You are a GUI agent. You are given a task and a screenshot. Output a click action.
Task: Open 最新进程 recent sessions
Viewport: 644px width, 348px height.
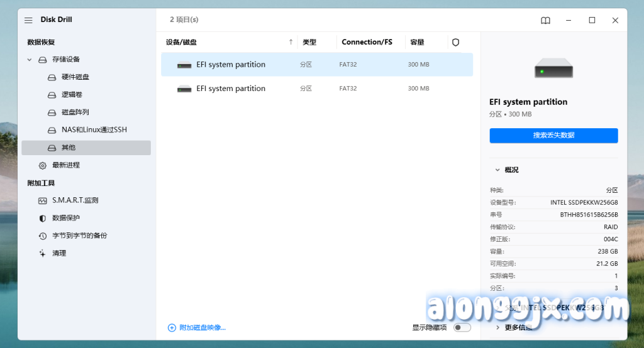[x=65, y=165]
